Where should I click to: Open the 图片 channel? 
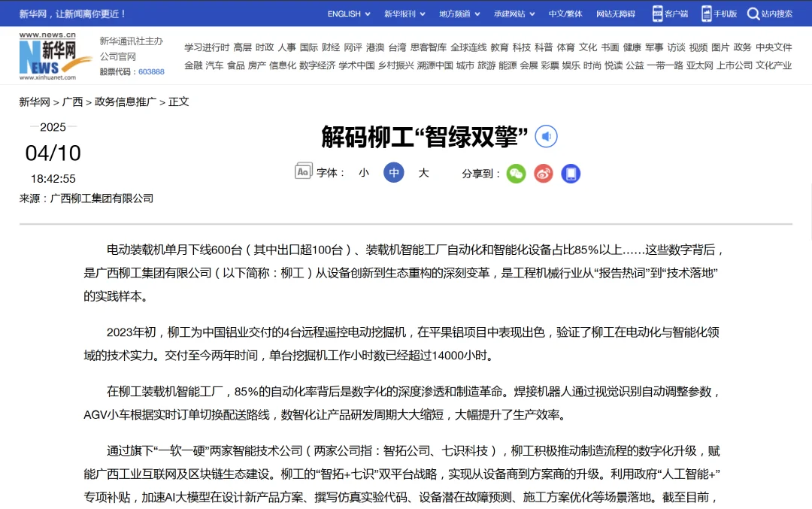pyautogui.click(x=720, y=47)
